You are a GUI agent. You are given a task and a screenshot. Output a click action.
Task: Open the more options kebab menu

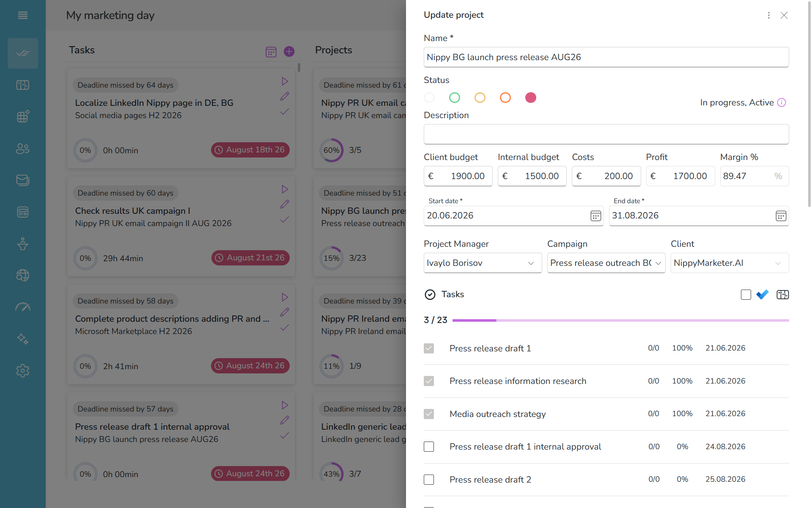[769, 15]
